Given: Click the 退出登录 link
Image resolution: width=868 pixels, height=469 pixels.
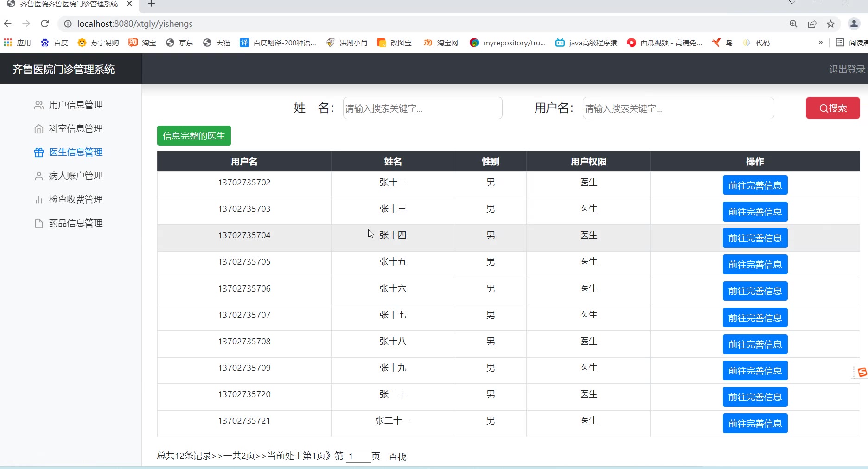Looking at the screenshot, I should 847,69.
